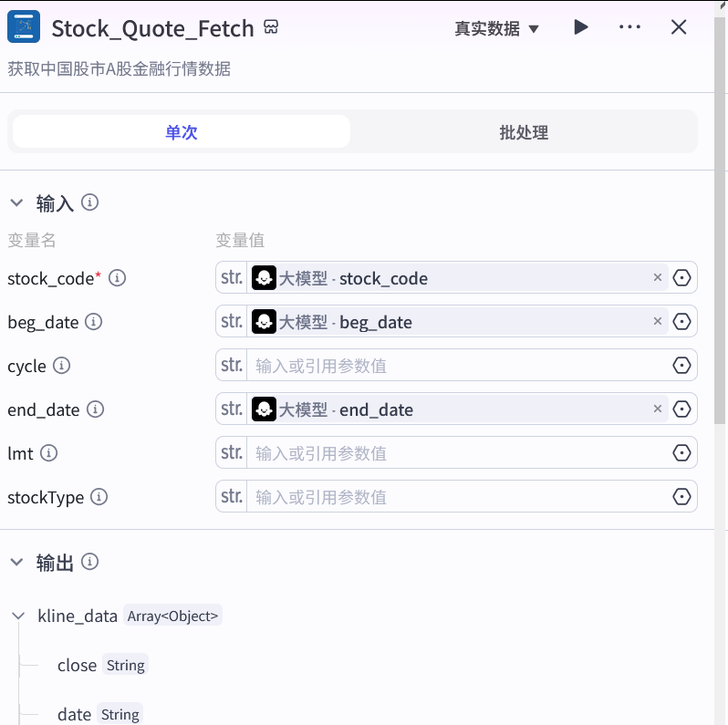
Task: Click the stockType value input field
Action: click(x=457, y=497)
